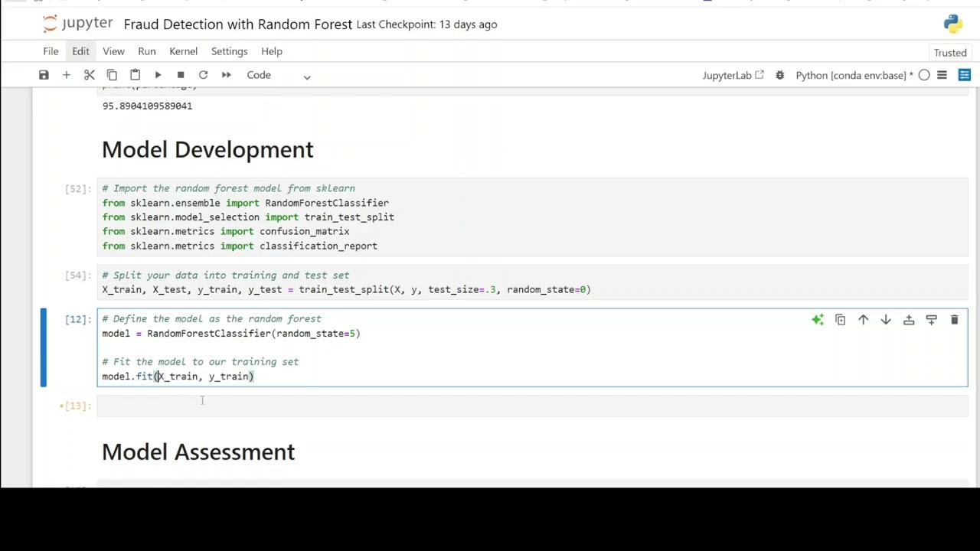Run the selected cell with the play icon

[x=158, y=75]
